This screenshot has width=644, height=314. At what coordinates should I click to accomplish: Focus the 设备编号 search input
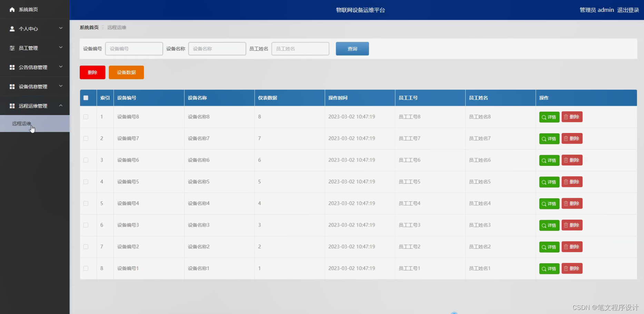(x=134, y=49)
